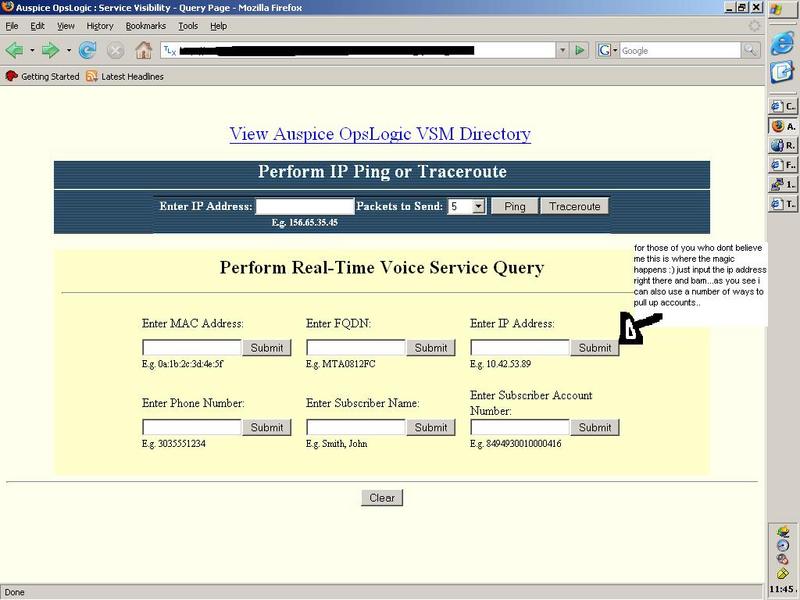Open the Getting Started bookmark

42,77
